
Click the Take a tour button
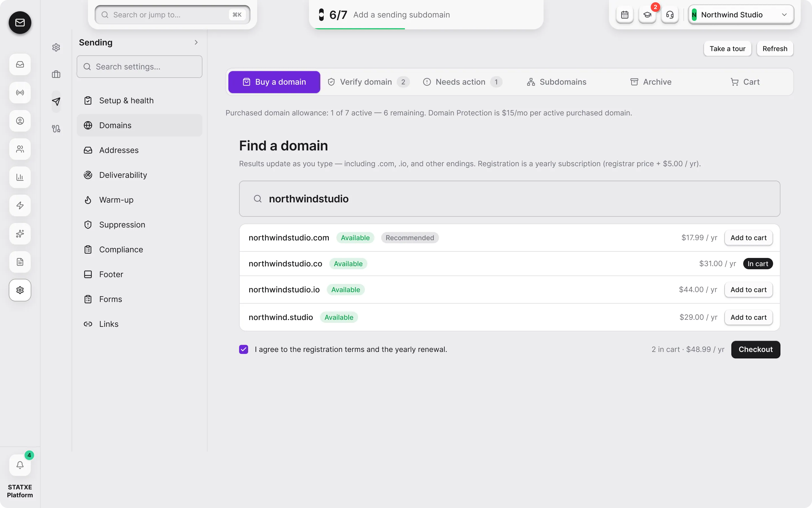(727, 49)
